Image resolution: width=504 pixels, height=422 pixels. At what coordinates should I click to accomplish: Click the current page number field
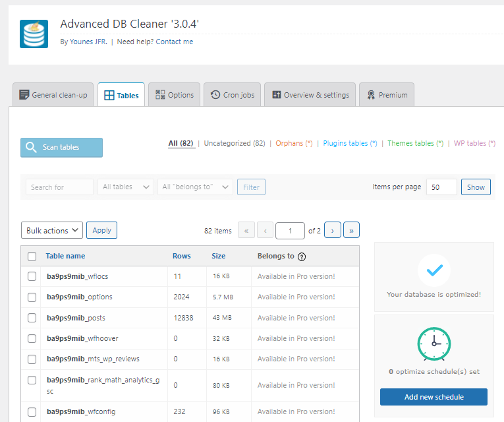290,231
